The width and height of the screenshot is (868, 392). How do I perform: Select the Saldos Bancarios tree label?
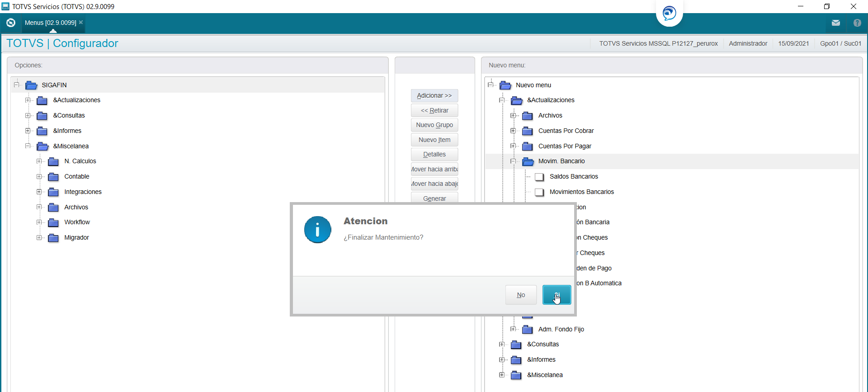[574, 176]
